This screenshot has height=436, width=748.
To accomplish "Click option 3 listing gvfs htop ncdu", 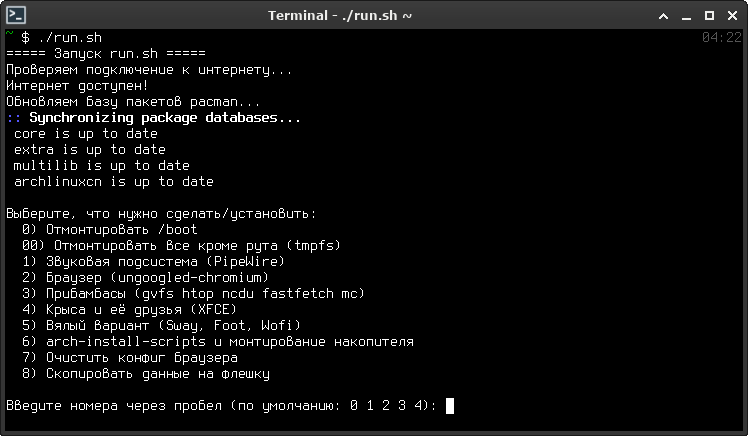I will point(194,293).
